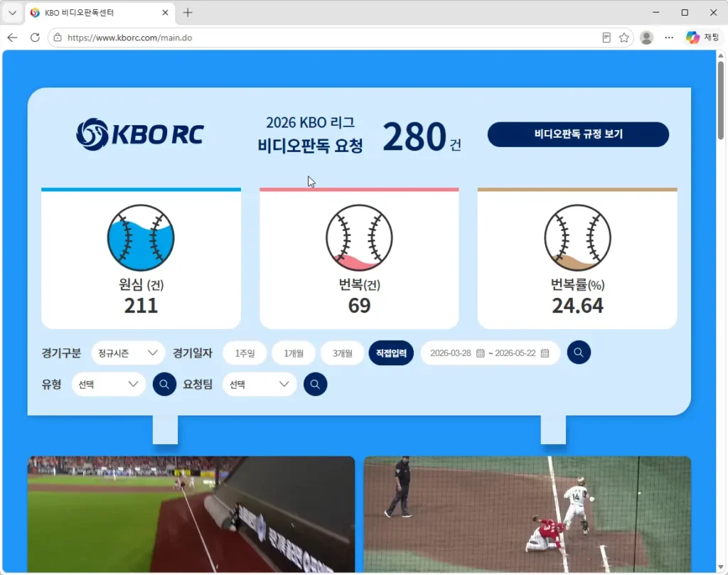728x575 pixels.
Task: Add page to favorites star
Action: (624, 38)
